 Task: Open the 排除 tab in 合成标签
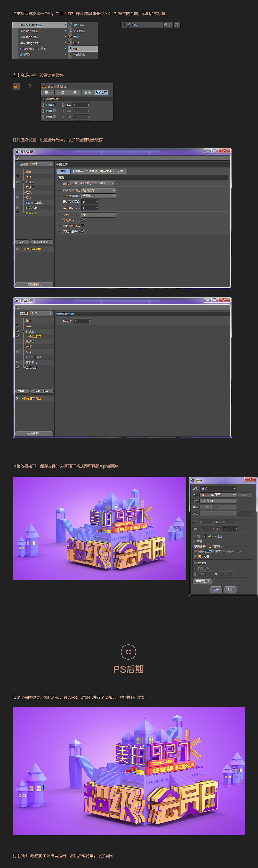click(88, 92)
